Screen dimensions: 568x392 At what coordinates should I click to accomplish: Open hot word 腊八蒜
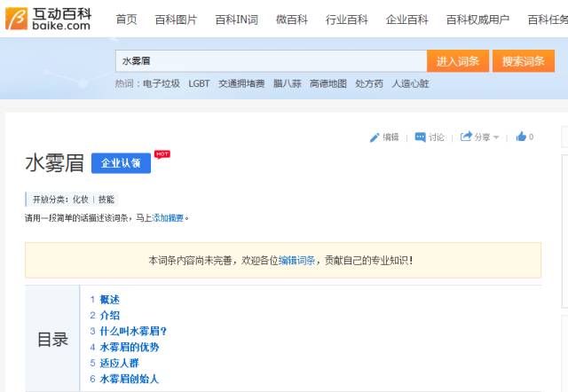point(288,83)
